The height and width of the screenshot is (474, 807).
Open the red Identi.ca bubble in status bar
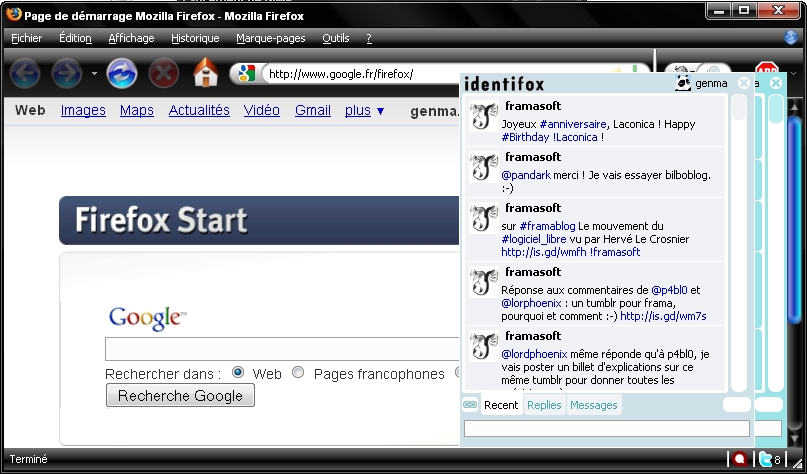740,459
